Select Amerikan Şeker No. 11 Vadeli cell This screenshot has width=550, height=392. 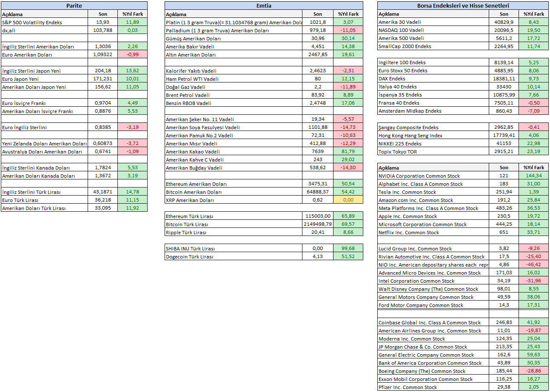pos(234,119)
